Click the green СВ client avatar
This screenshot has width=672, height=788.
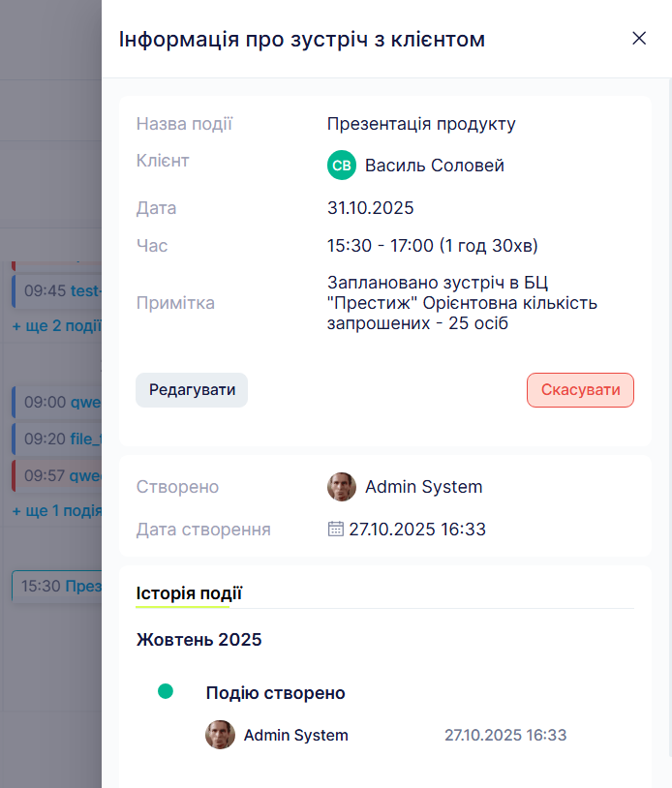point(342,165)
